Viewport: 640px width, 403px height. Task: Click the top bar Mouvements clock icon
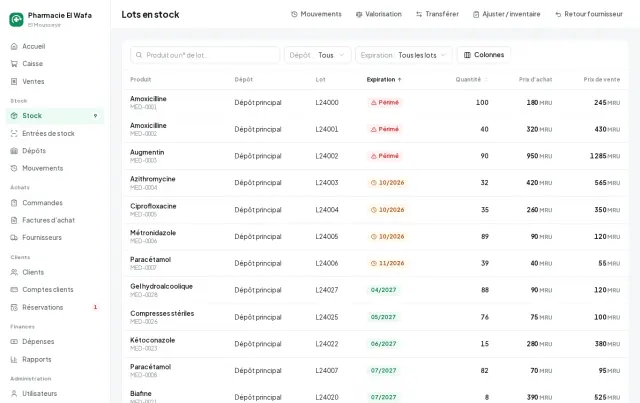[x=294, y=14]
